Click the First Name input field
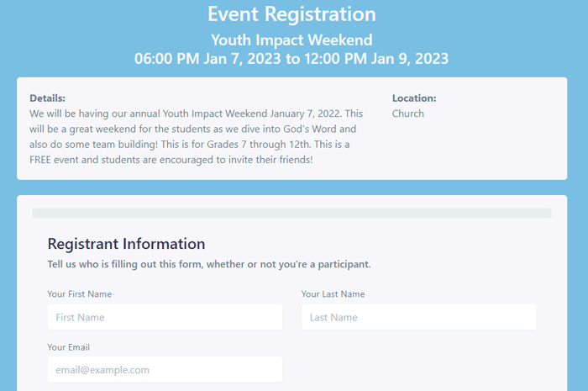The width and height of the screenshot is (588, 391). coord(165,317)
